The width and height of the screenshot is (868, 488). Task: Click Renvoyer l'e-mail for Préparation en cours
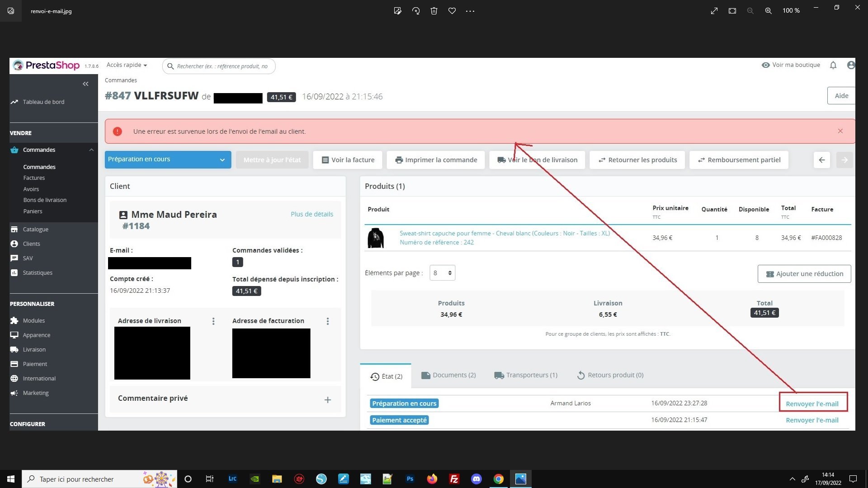(812, 404)
